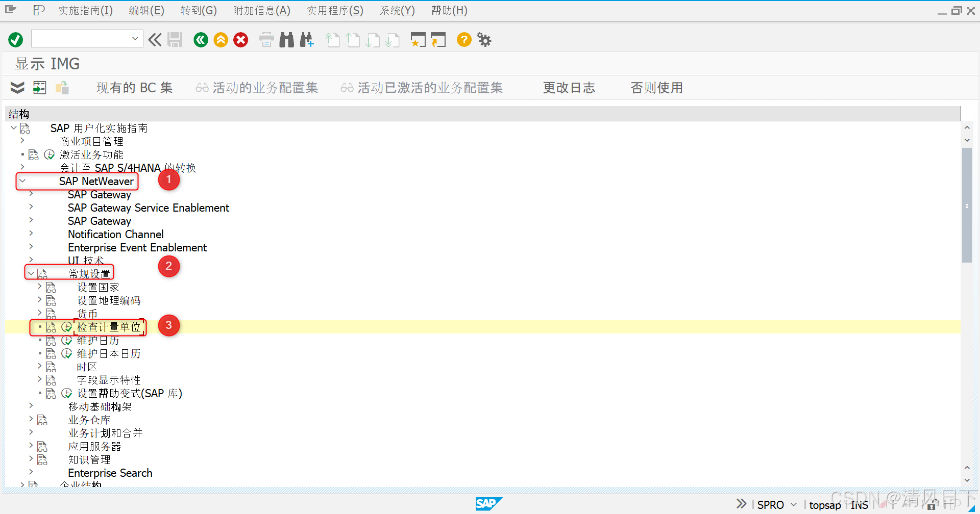Select the Enterprise Search tree item

[110, 473]
